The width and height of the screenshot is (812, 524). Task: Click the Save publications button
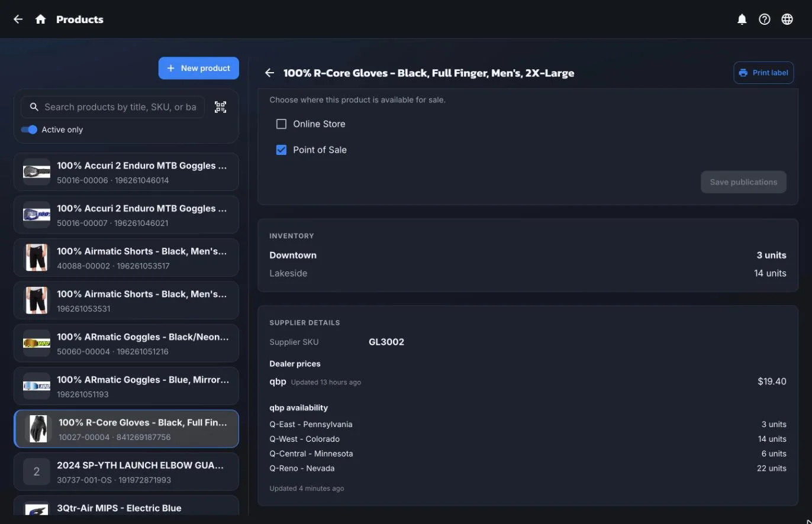pos(743,182)
